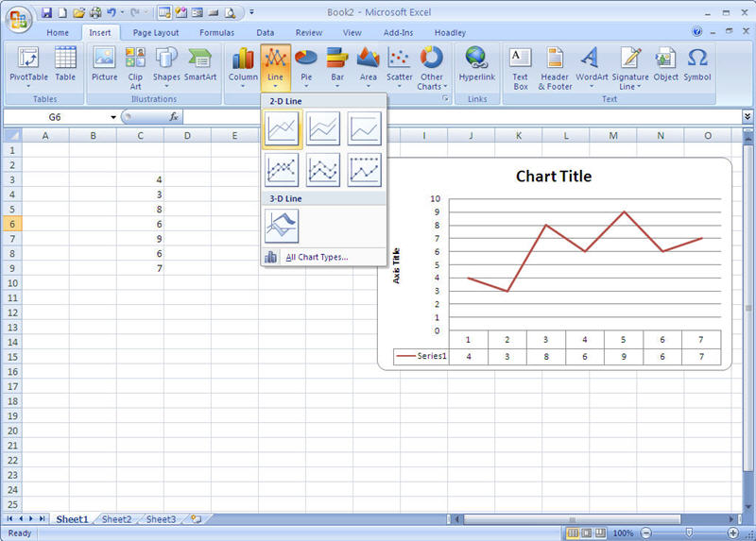
Task: Insert a PivotTable
Action: click(x=28, y=67)
